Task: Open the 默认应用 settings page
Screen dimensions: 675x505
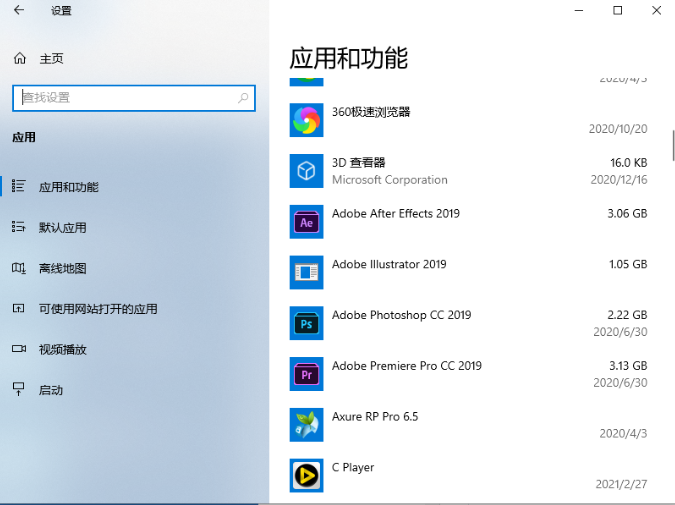Action: coord(62,228)
